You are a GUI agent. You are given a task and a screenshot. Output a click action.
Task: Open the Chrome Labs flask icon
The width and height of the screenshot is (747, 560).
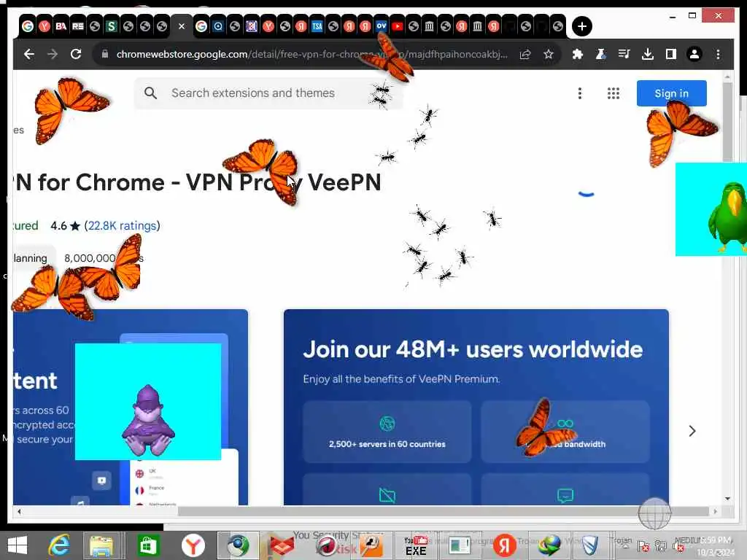pyautogui.click(x=601, y=54)
